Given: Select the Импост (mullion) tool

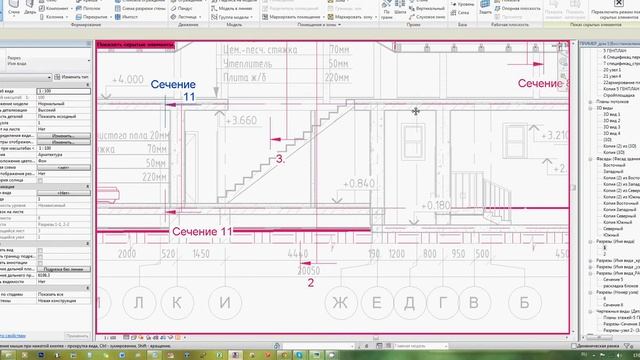Looking at the screenshot, I should point(127,17).
